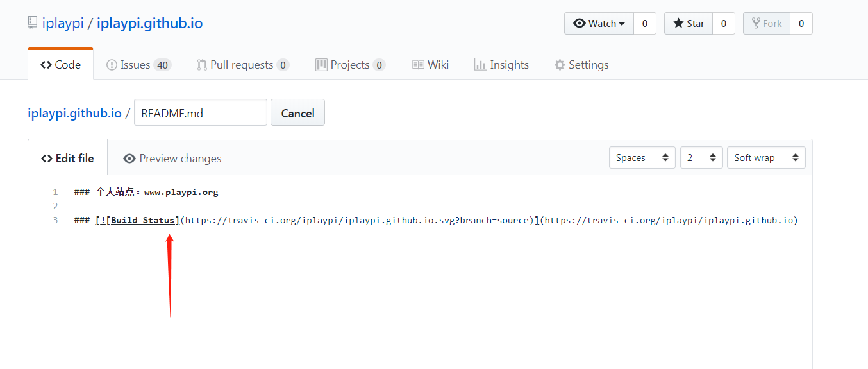Open the iplaypi owner link
Image resolution: width=868 pixels, height=369 pixels.
(63, 24)
